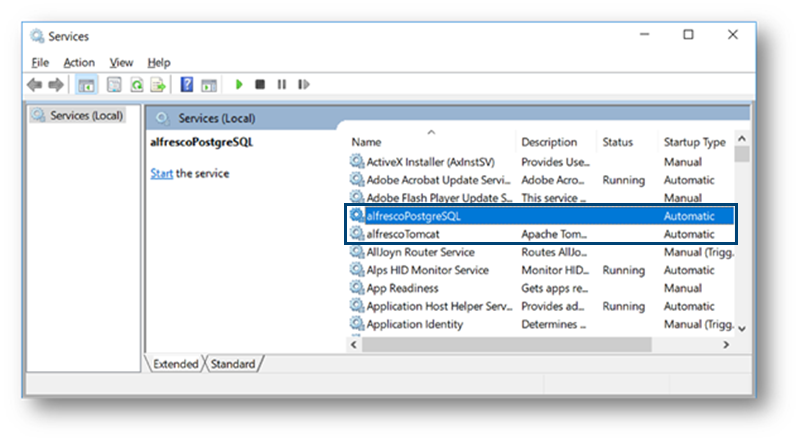Click the Forward arrow toolbar icon
800x442 pixels.
point(57,85)
